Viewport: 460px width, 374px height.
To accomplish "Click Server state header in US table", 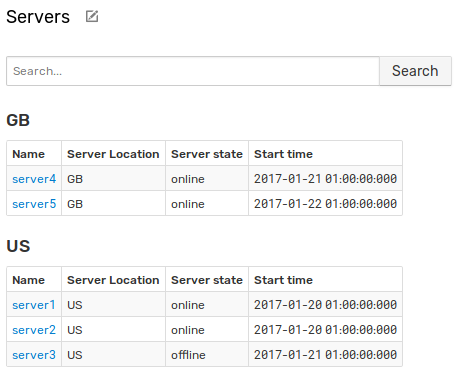I will point(207,280).
